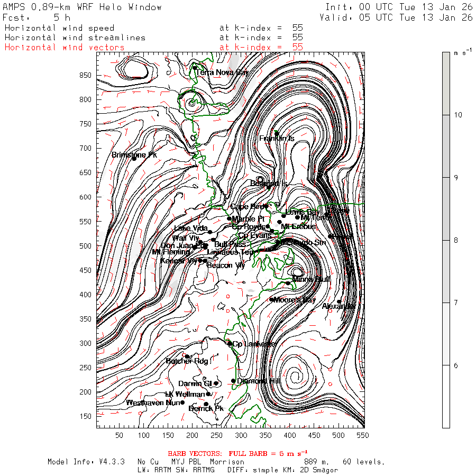Click the Moore's Bay station dot
The height and width of the screenshot is (476, 476).
click(271, 299)
